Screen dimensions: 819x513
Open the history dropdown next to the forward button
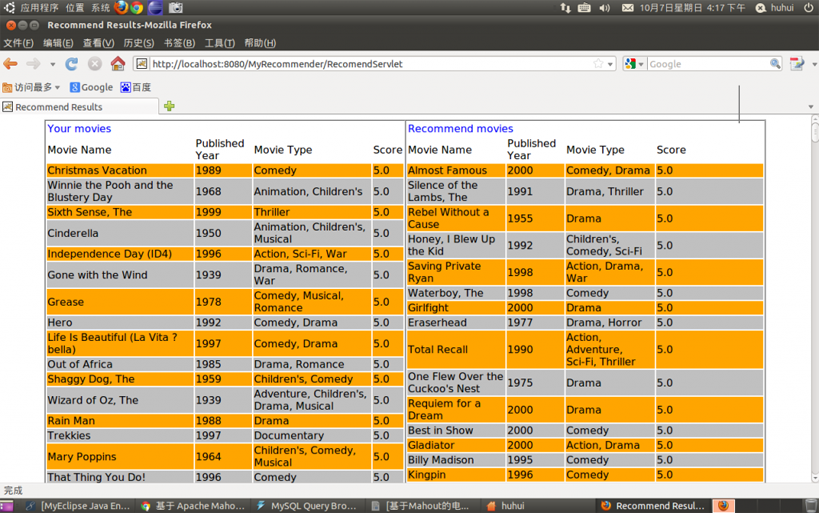tap(52, 64)
